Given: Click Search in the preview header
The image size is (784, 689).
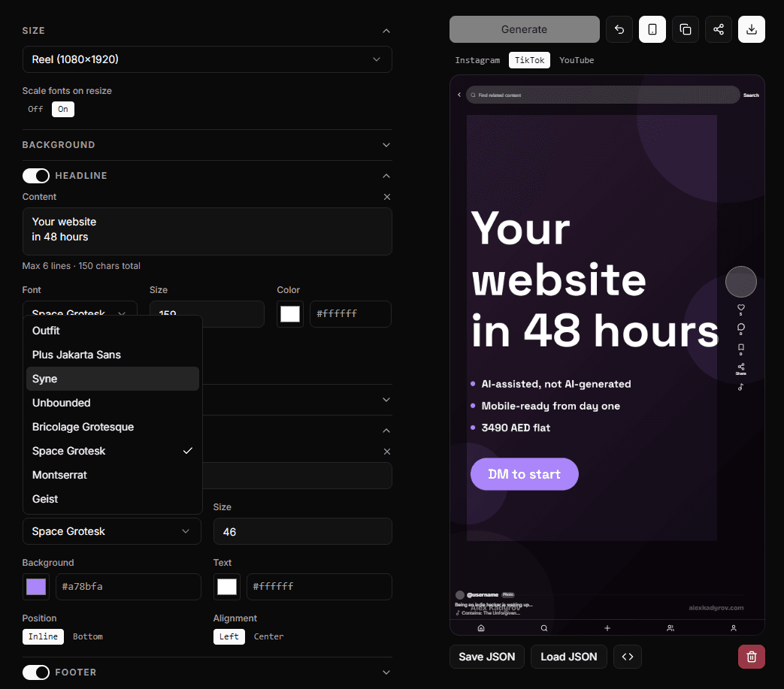Looking at the screenshot, I should pos(750,95).
